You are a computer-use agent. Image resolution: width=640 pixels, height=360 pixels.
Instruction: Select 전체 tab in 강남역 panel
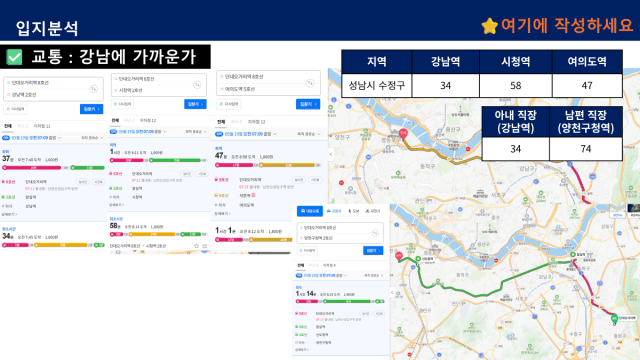coord(8,126)
